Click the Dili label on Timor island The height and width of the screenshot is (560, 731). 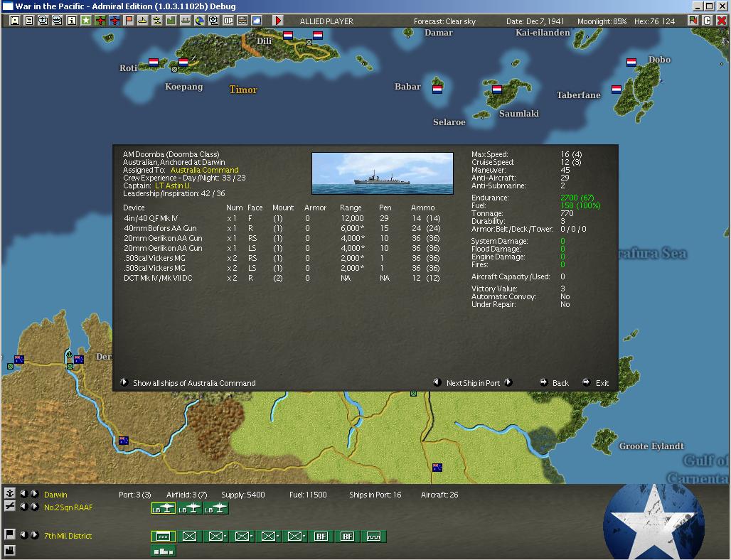(265, 41)
